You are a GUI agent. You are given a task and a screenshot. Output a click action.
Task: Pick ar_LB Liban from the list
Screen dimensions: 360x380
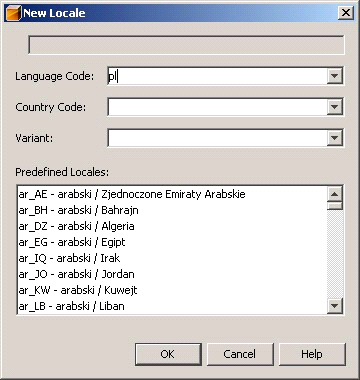(172, 306)
